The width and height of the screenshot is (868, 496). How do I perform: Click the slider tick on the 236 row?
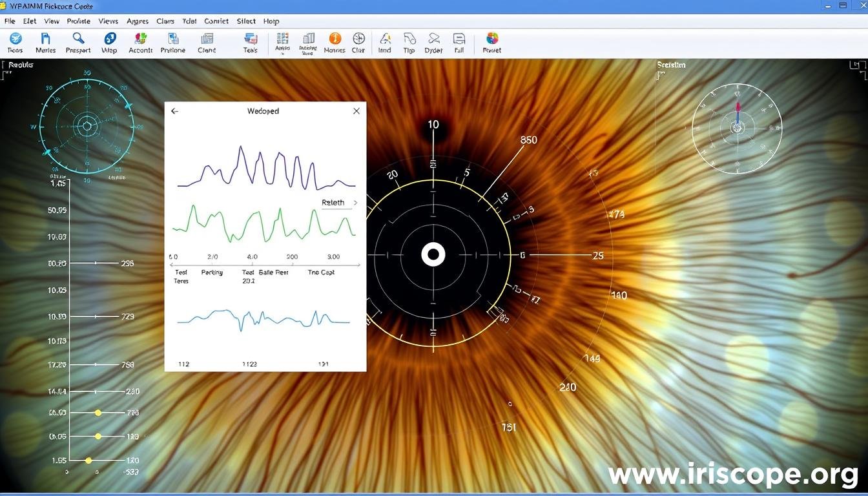click(x=96, y=263)
